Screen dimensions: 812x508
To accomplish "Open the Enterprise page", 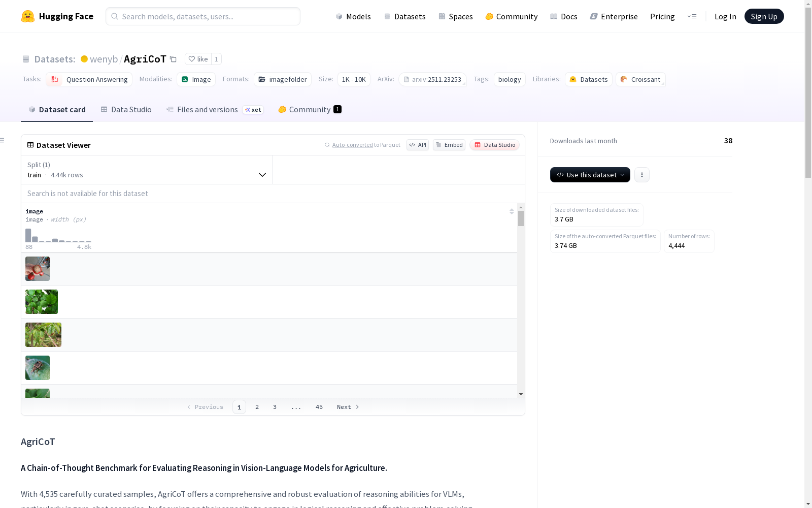I will click(614, 16).
